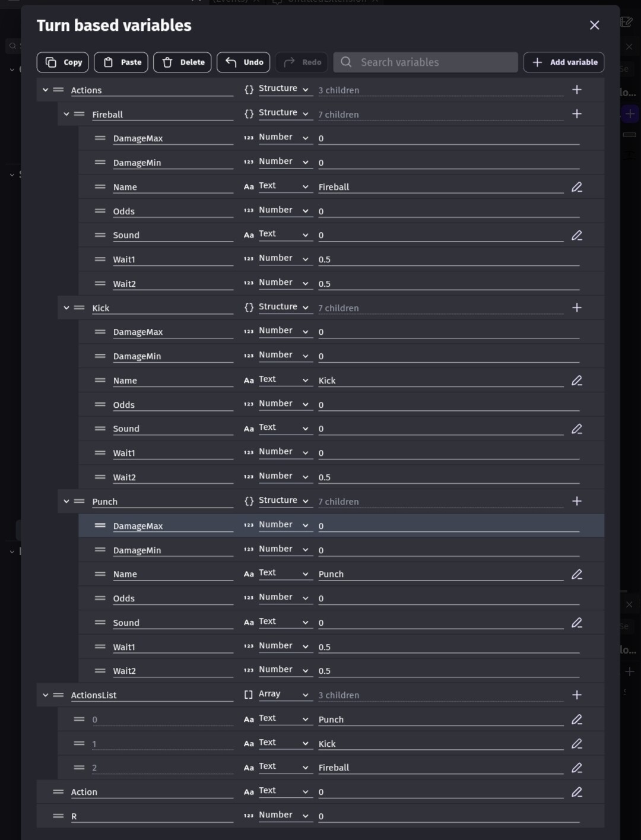Viewport: 641px width, 840px height.
Task: Click the Search variables field
Action: [433, 62]
